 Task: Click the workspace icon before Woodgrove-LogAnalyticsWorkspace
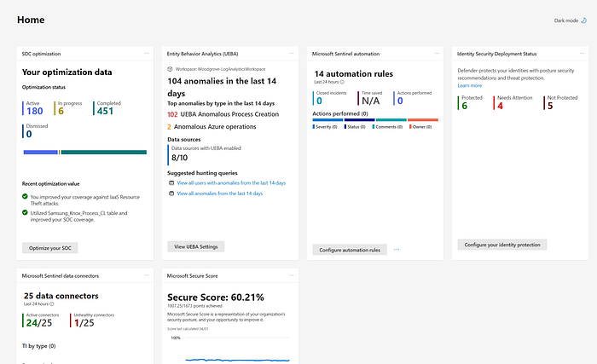(x=170, y=69)
